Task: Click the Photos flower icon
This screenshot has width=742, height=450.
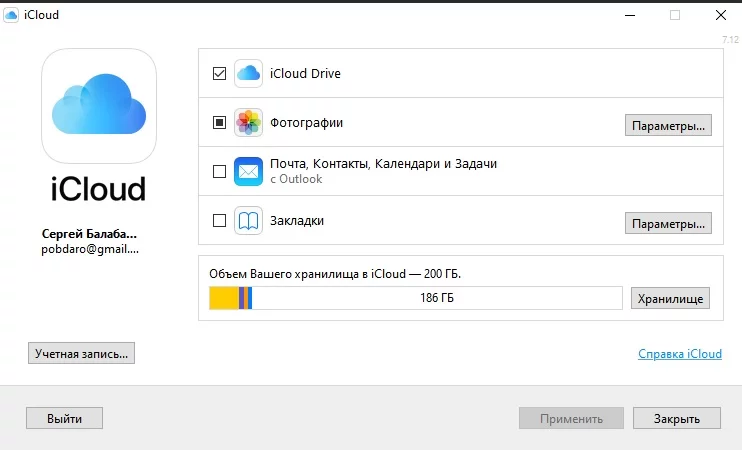Action: tap(248, 123)
